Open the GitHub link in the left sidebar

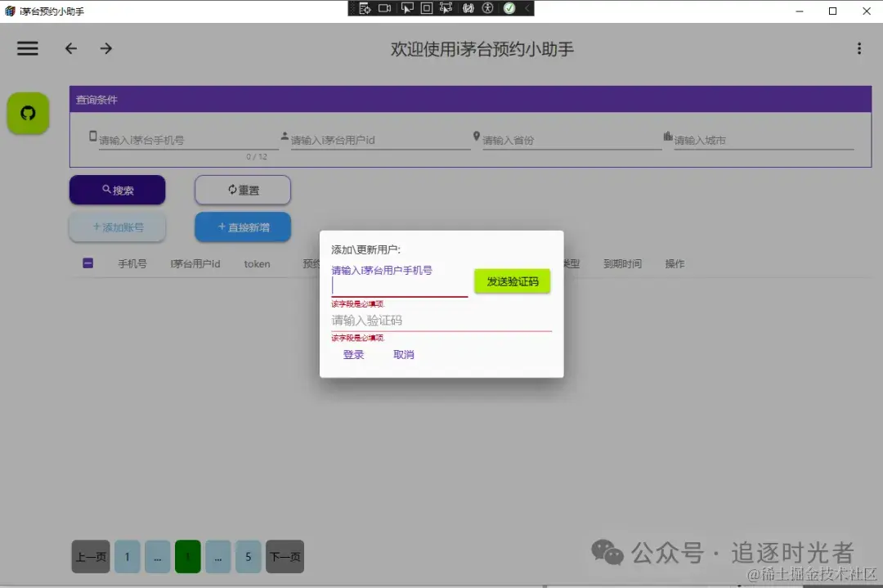(x=28, y=114)
